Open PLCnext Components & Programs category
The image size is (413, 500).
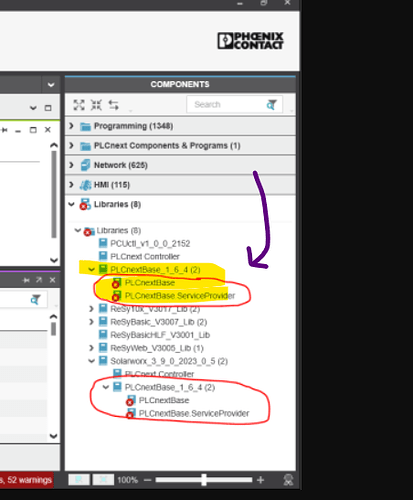point(180,145)
